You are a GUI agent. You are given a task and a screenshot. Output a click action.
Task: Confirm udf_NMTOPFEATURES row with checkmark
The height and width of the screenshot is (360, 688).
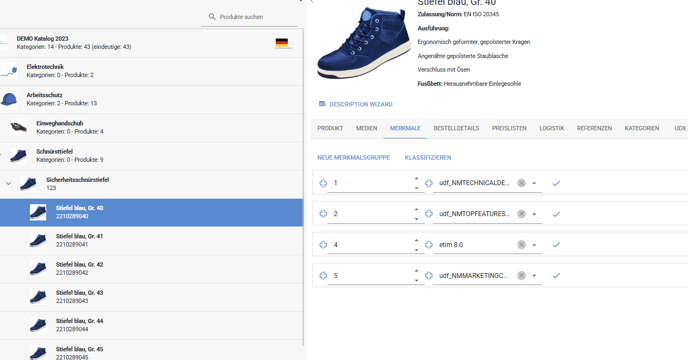[x=556, y=214]
